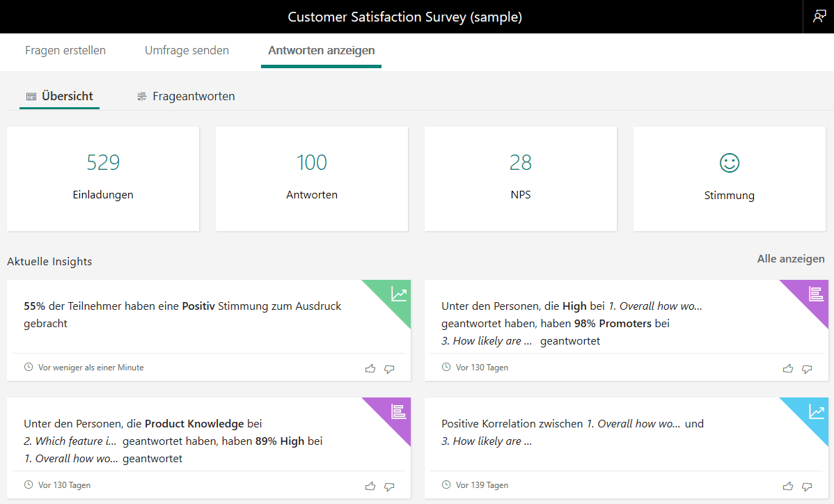Click the feedback icon in top-right header

tap(819, 17)
